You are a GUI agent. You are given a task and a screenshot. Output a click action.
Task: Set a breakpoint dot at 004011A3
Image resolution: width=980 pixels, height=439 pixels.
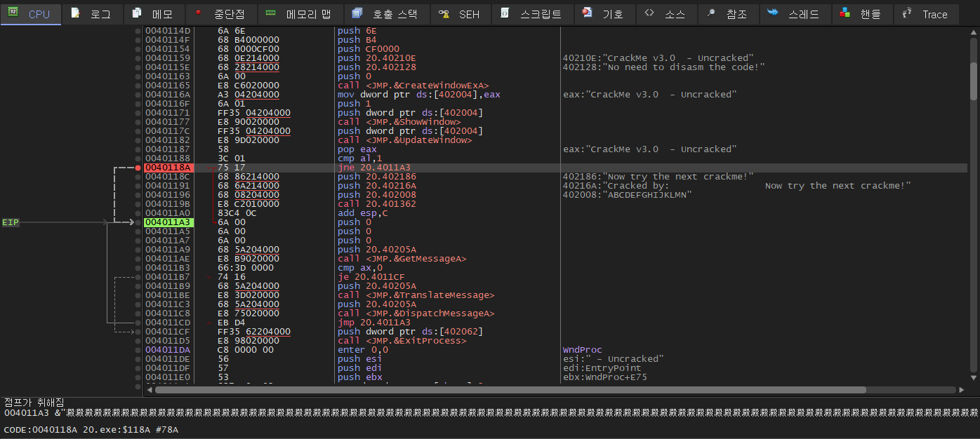pyautogui.click(x=138, y=222)
